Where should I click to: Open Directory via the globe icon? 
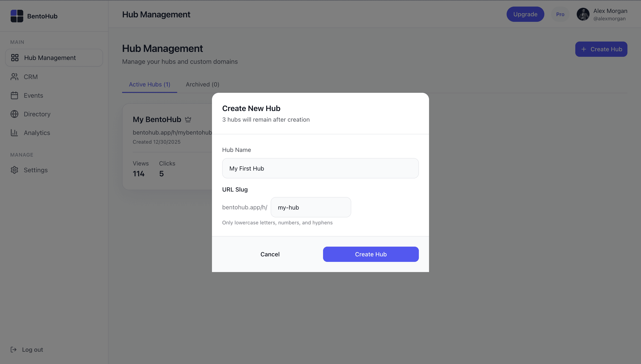(14, 114)
